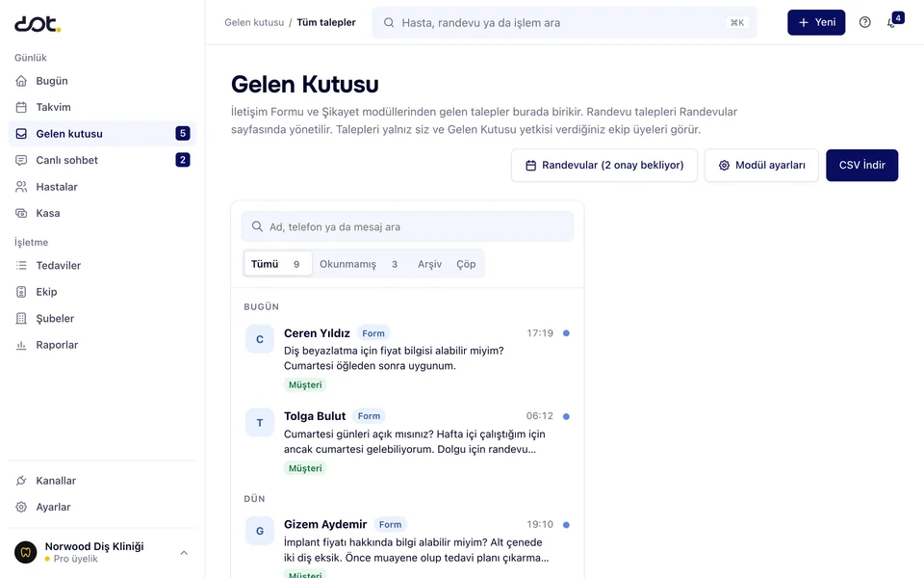The height and width of the screenshot is (578, 924).
Task: Expand the Norwood Diş Kliniği account menu
Action: 184,553
